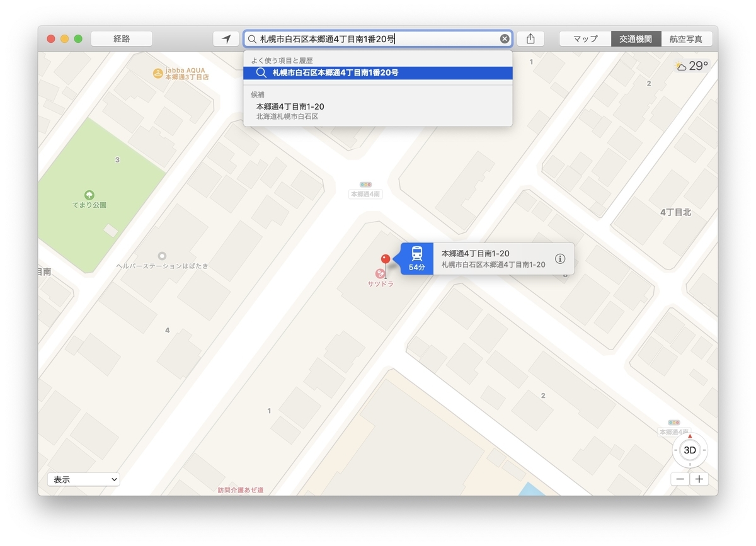756x546 pixels.
Task: Click the weather 29° indicator
Action: click(x=692, y=65)
